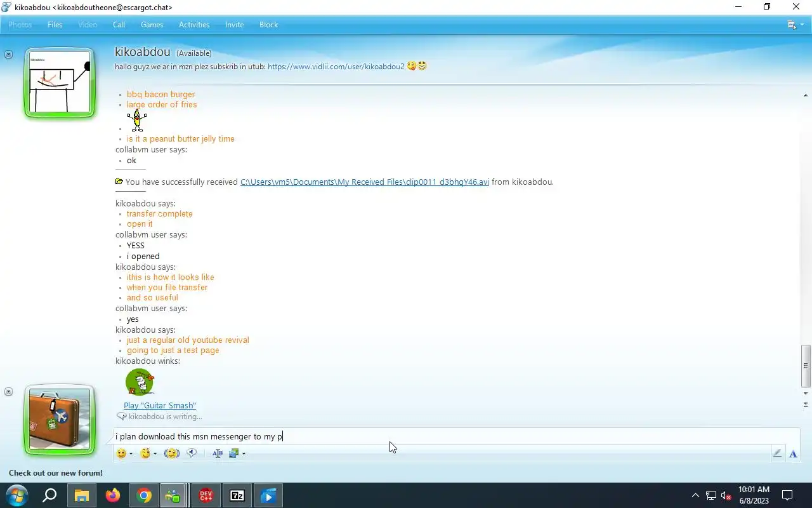
Task: Click the "going to just a test page" message
Action: coord(173,351)
